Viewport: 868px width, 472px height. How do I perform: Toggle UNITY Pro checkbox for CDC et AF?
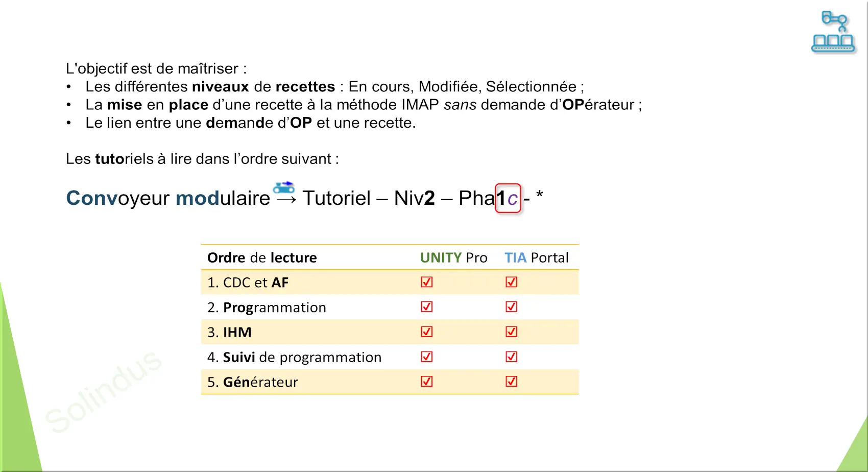click(x=427, y=282)
